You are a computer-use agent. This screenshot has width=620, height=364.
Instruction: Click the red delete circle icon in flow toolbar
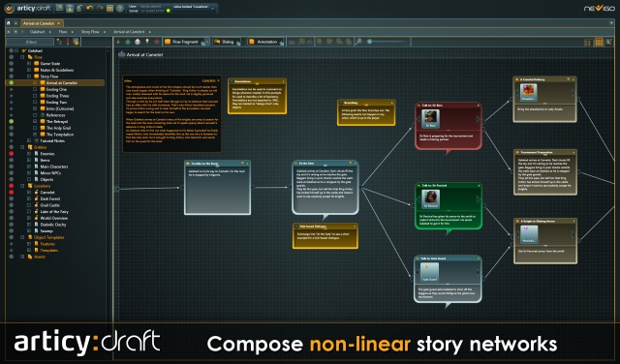point(157,42)
